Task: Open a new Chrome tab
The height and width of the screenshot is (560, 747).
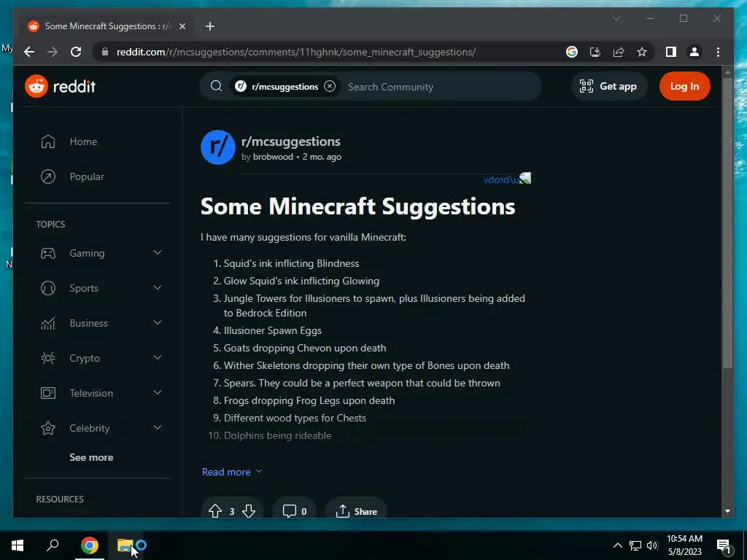Action: click(x=210, y=26)
